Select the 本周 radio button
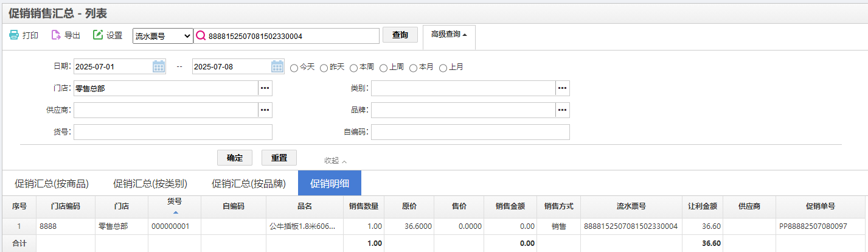The width and height of the screenshot is (868, 252). coord(353,68)
